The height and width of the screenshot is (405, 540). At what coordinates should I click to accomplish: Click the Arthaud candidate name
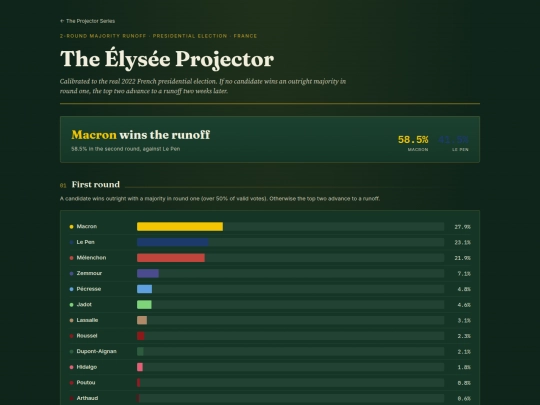[x=87, y=398]
